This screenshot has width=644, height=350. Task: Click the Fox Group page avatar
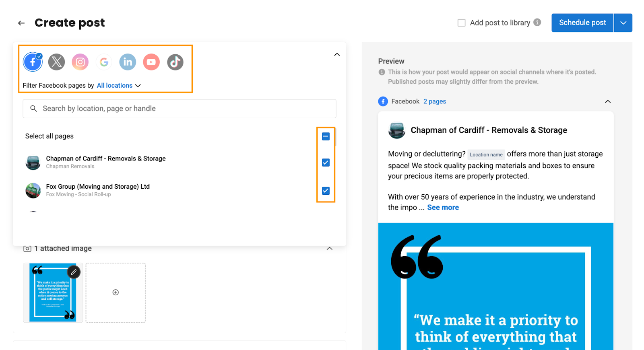click(x=33, y=191)
